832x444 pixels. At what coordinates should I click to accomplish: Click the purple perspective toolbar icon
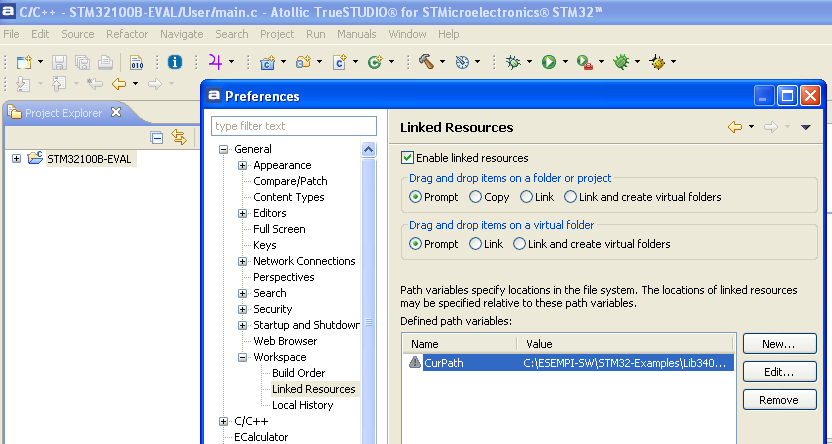point(215,62)
